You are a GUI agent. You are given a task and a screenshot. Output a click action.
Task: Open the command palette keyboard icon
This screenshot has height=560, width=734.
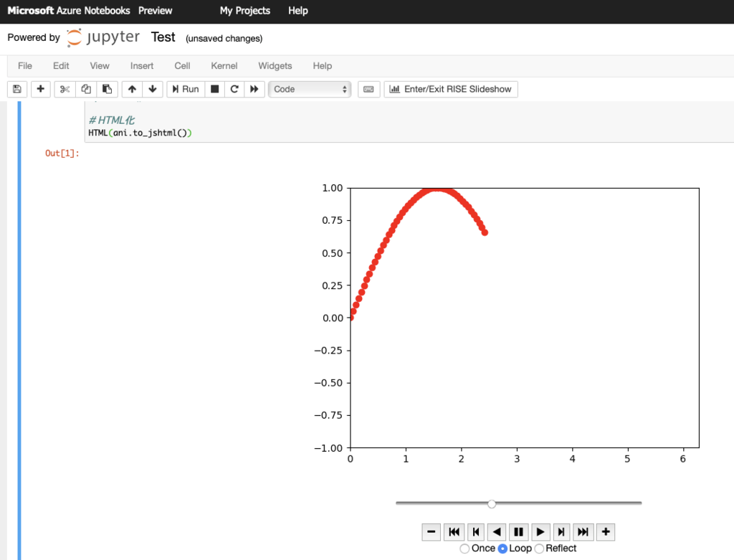pyautogui.click(x=368, y=89)
